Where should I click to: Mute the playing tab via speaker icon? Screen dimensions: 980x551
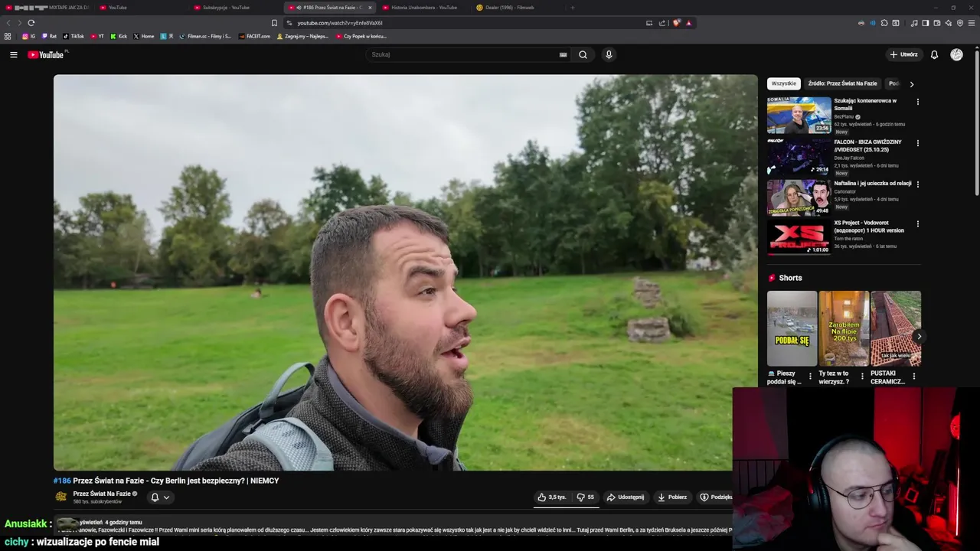299,8
